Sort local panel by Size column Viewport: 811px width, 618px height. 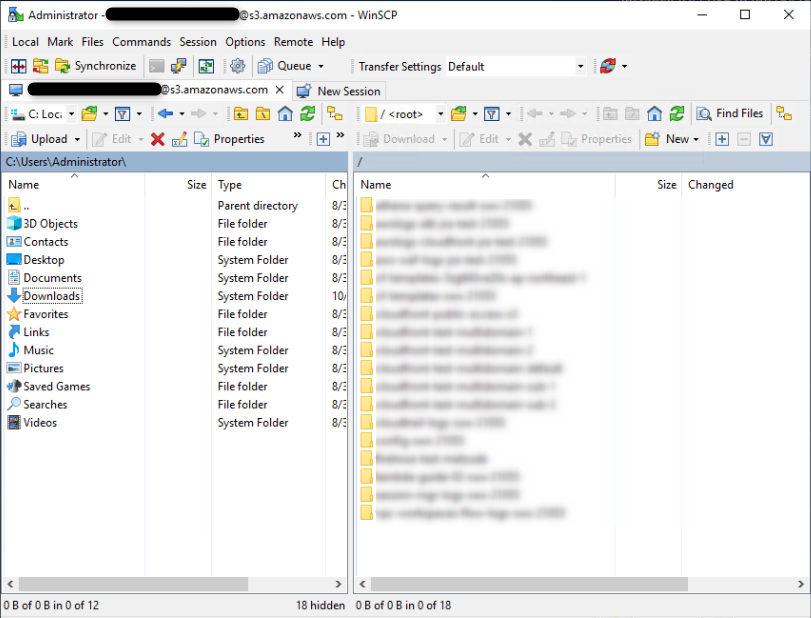[x=178, y=185]
